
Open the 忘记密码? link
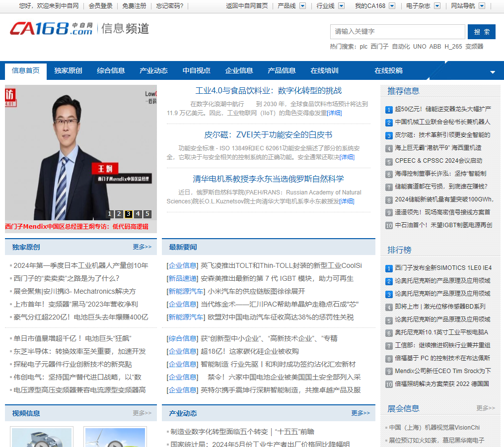click(x=169, y=6)
